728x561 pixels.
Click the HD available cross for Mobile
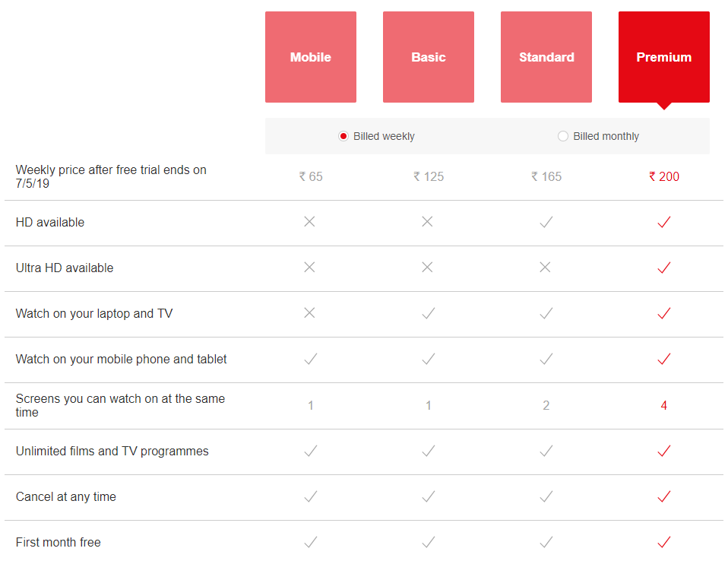coord(310,221)
